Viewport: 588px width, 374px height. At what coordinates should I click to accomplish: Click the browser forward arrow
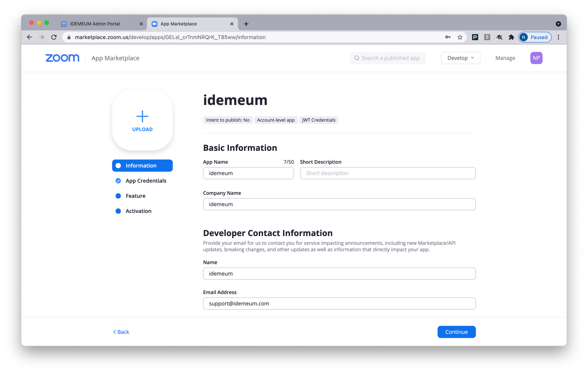pos(42,37)
